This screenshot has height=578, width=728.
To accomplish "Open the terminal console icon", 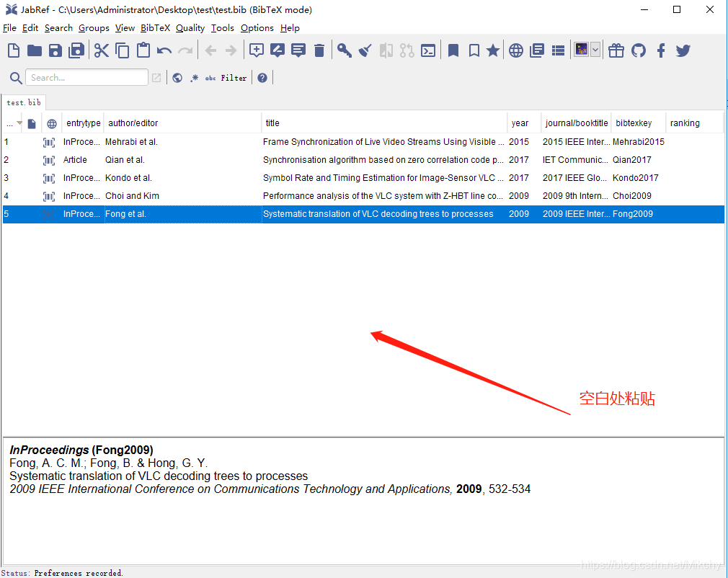I will point(428,50).
